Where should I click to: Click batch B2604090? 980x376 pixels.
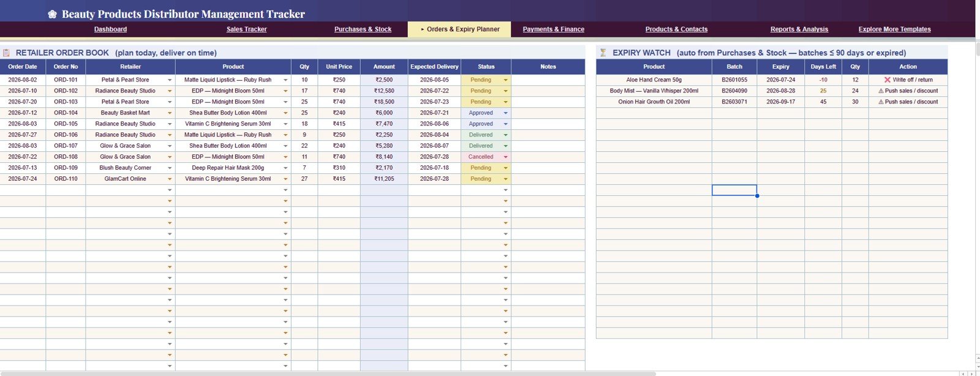[734, 91]
